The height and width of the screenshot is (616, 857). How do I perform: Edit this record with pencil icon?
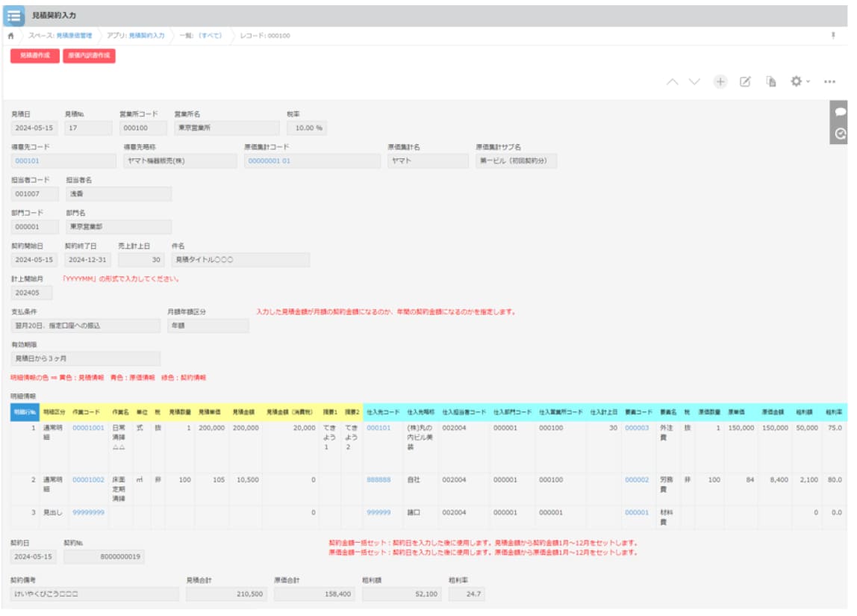click(745, 82)
